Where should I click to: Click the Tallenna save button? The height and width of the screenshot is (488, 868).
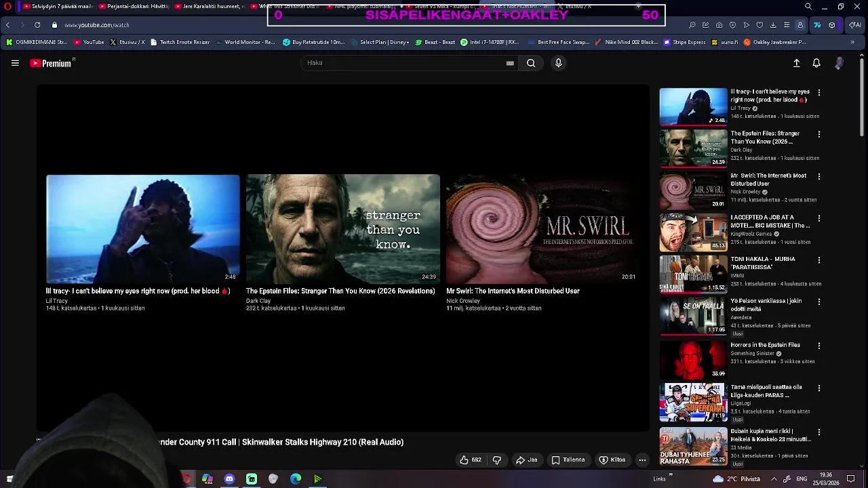pos(568,460)
